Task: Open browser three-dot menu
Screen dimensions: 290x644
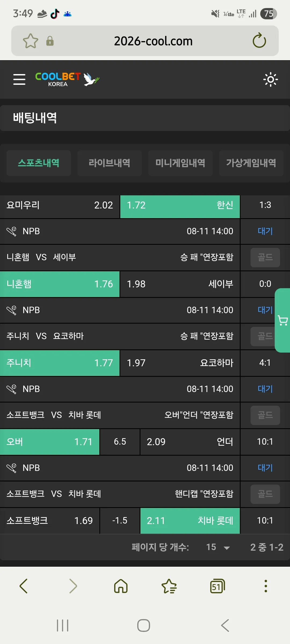Action: click(266, 586)
